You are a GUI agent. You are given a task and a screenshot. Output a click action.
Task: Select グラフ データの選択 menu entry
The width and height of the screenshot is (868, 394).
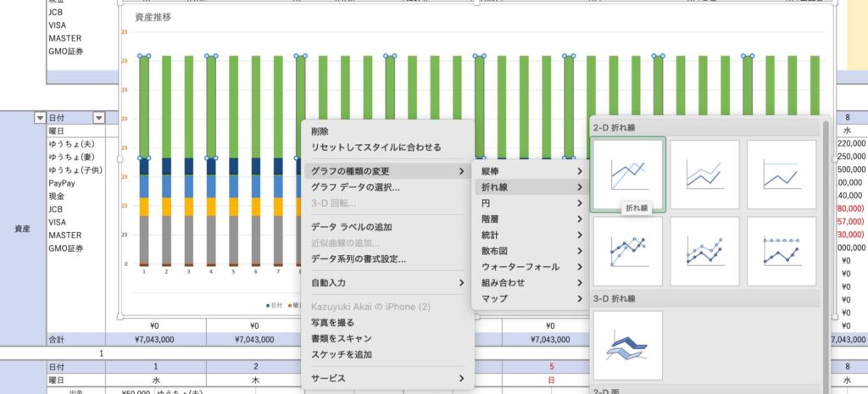pyautogui.click(x=355, y=187)
